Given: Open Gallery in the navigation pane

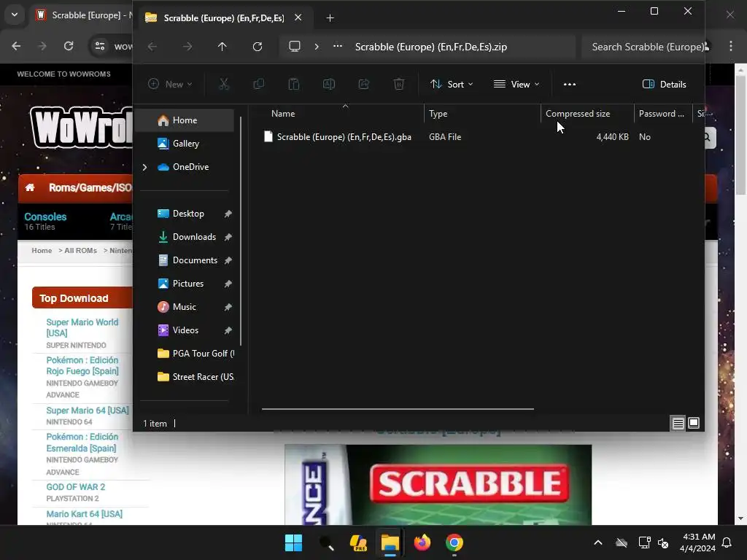Looking at the screenshot, I should (186, 144).
